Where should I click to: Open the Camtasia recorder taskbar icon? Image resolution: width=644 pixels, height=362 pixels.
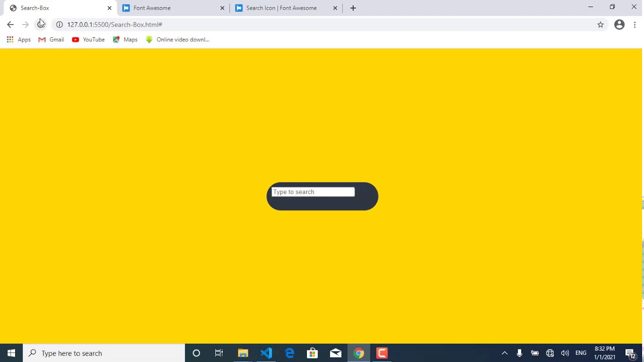click(382, 353)
